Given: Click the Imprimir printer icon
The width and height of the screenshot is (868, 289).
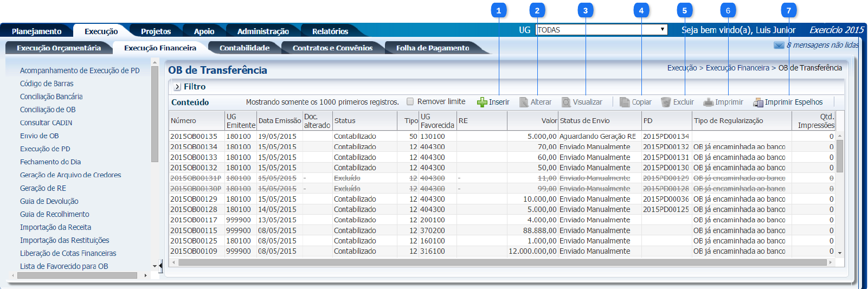Looking at the screenshot, I should [x=708, y=102].
